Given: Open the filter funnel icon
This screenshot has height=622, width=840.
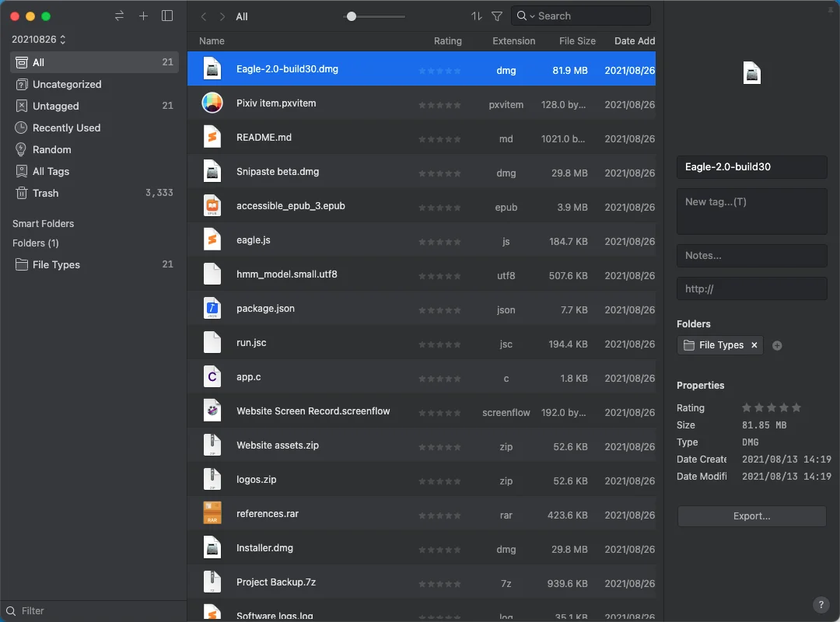Looking at the screenshot, I should tap(497, 16).
